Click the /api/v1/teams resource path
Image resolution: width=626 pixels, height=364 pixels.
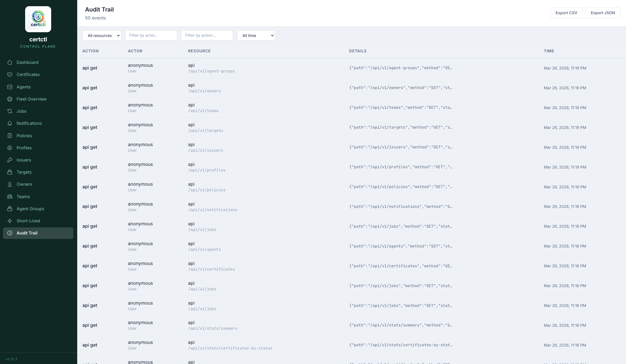[203, 111]
